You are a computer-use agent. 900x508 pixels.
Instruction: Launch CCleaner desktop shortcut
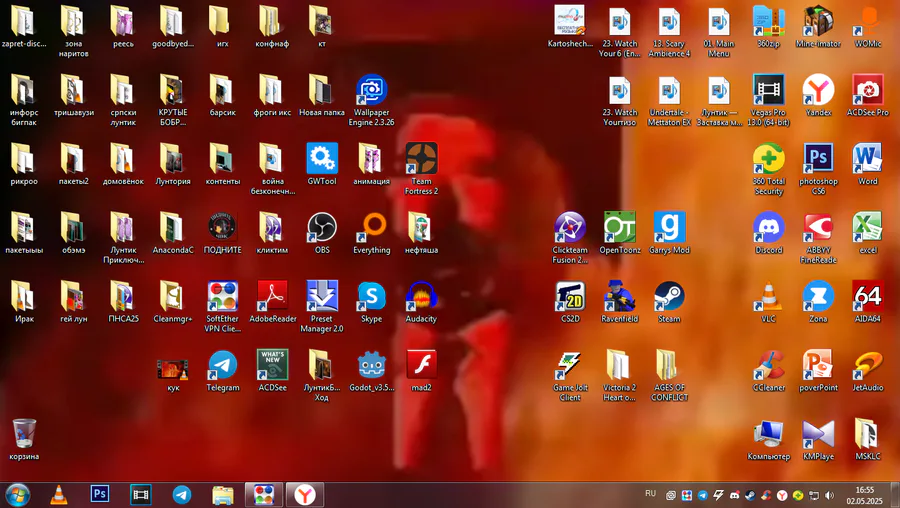769,365
